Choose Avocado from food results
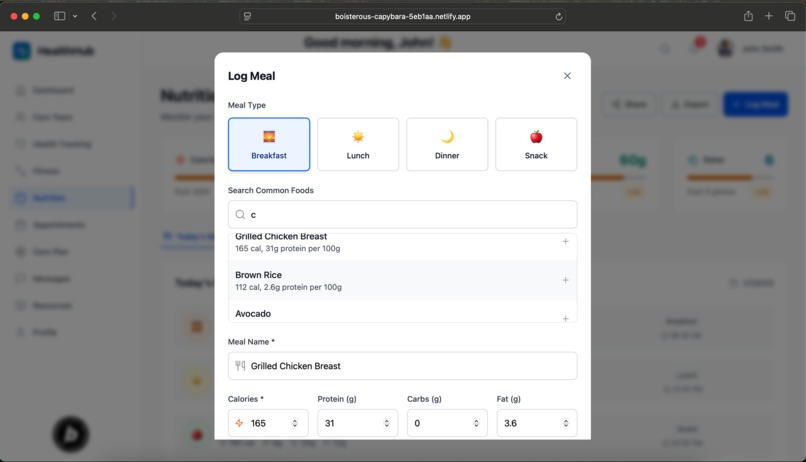This screenshot has height=462, width=806. point(402,311)
